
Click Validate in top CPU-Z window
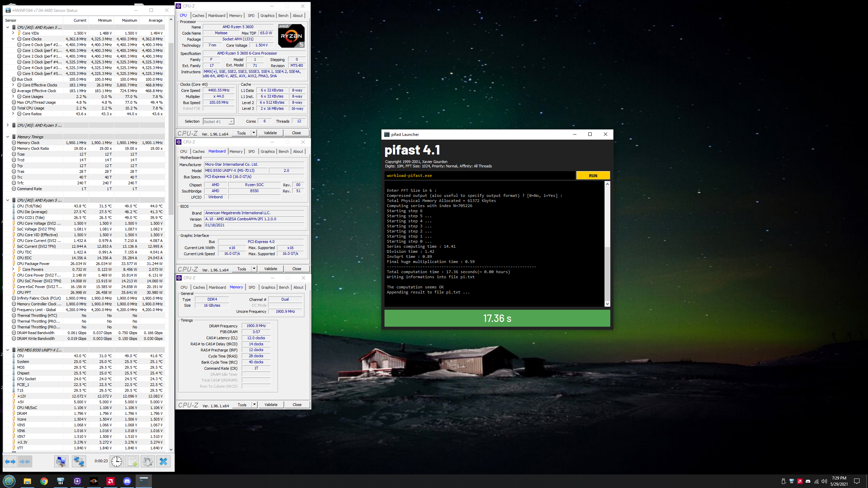pos(270,133)
